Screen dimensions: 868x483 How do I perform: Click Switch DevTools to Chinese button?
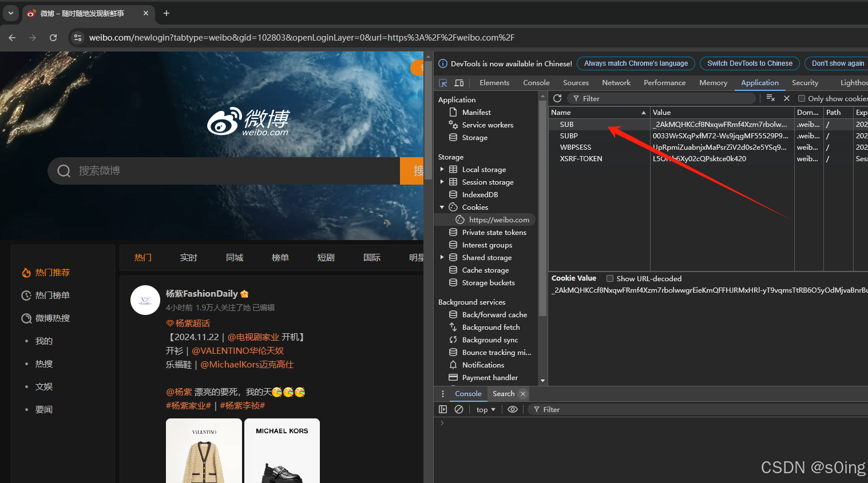pyautogui.click(x=750, y=63)
